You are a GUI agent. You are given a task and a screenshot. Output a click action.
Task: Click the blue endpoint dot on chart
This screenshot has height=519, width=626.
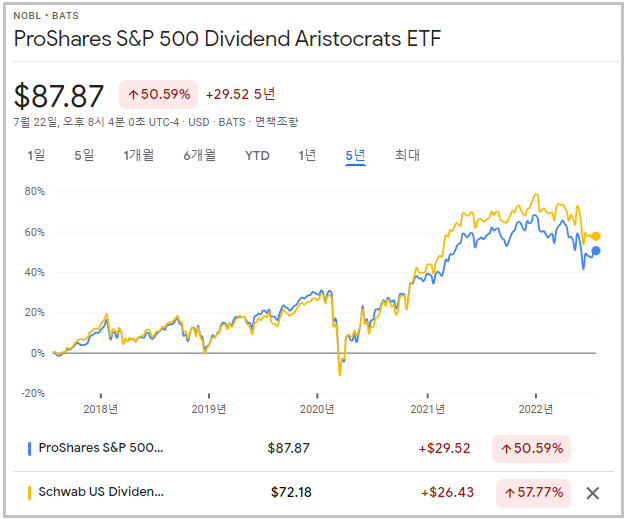[x=596, y=251]
